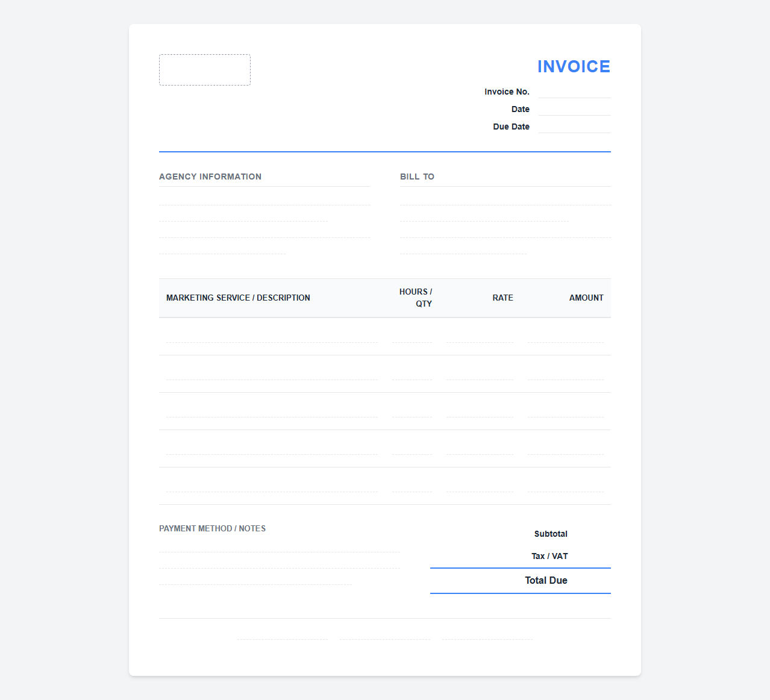770x700 pixels.
Task: Select the middle footer field
Action: [385, 633]
